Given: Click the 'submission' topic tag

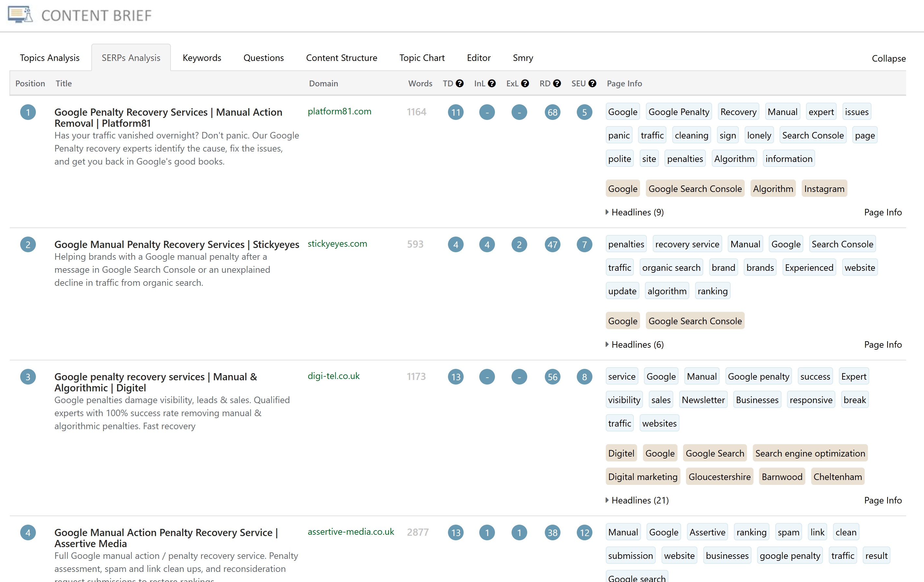Looking at the screenshot, I should click(x=631, y=556).
